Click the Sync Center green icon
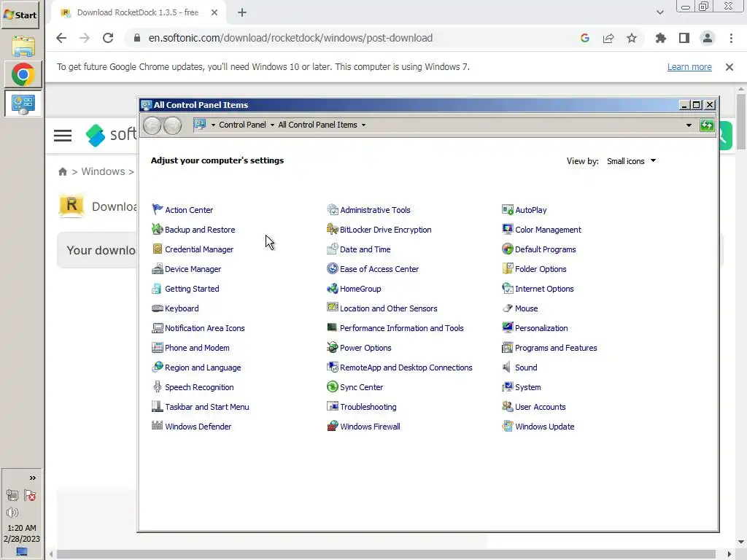The width and height of the screenshot is (747, 560). [332, 386]
